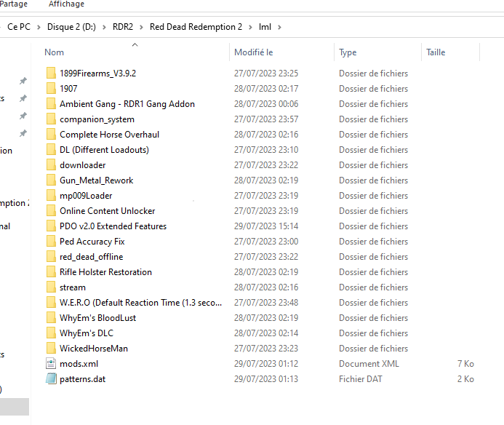
Task: Select Gun_Metal_Rework folder icon
Action: (51, 180)
